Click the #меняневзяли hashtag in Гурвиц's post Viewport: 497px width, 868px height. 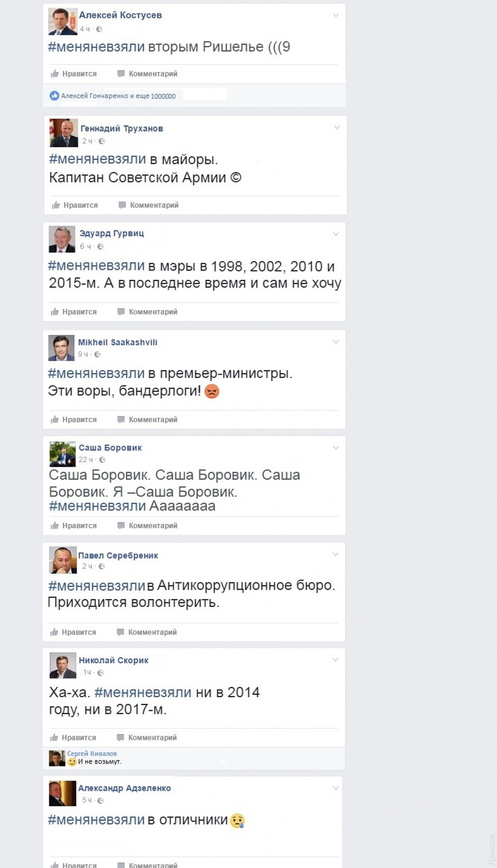[97, 266]
